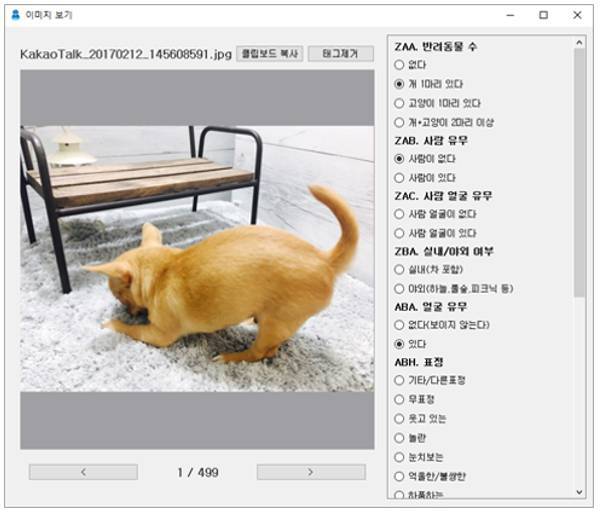Select 없다(보이지 않는다) under ABA. 얼굴 유무
This screenshot has height=512, width=601.
tap(442, 325)
